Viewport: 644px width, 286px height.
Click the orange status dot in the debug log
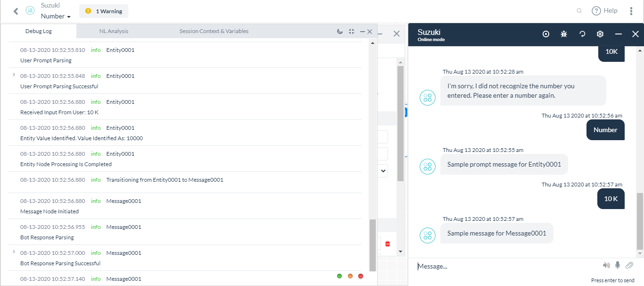350,276
